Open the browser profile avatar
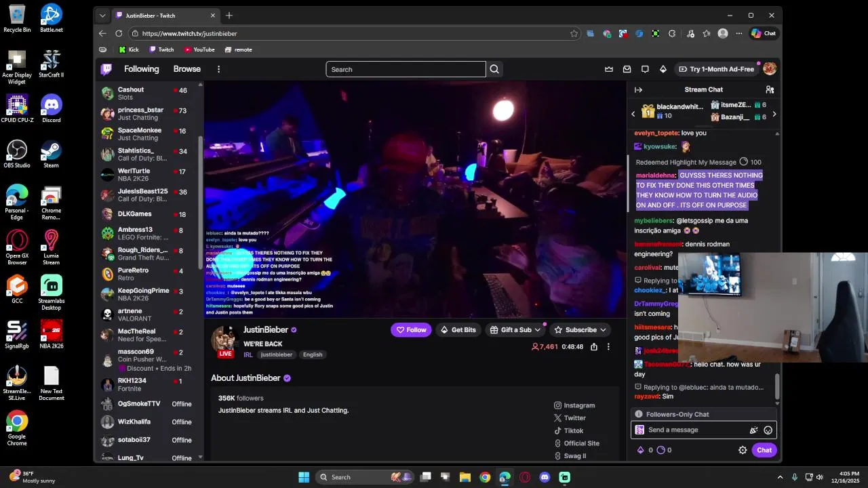Image resolution: width=868 pixels, height=488 pixels. (x=723, y=33)
